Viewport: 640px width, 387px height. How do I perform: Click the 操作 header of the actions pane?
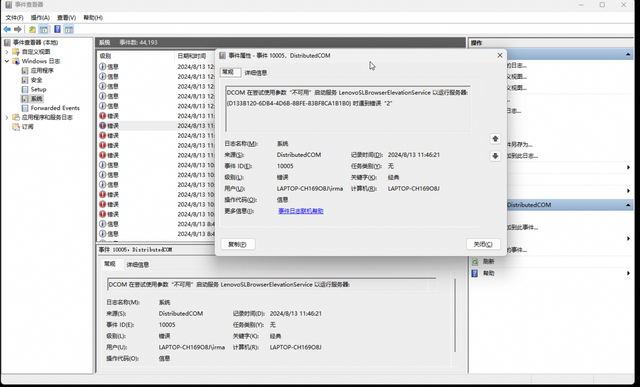(476, 42)
